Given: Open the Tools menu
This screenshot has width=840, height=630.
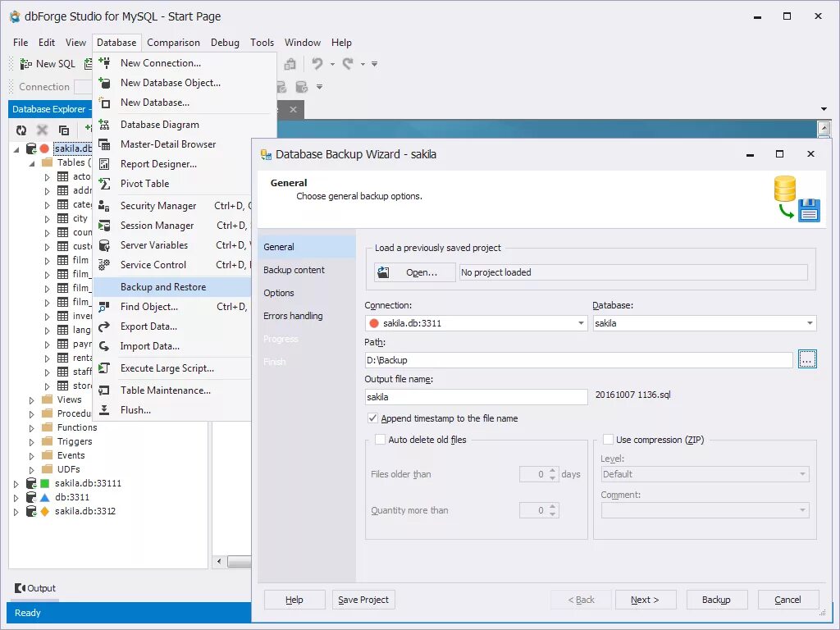Looking at the screenshot, I should [262, 43].
